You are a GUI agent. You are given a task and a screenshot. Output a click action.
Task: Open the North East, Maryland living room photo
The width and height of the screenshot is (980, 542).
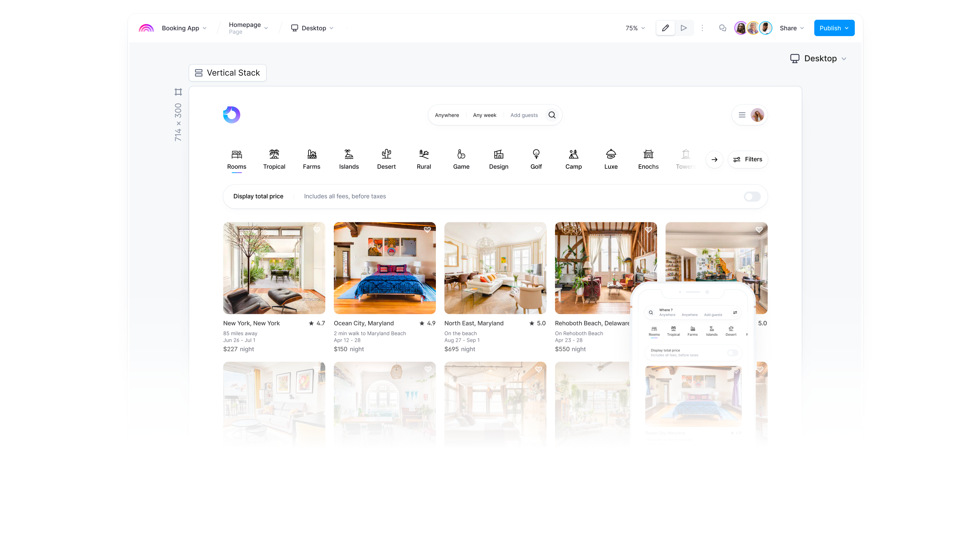pos(495,268)
